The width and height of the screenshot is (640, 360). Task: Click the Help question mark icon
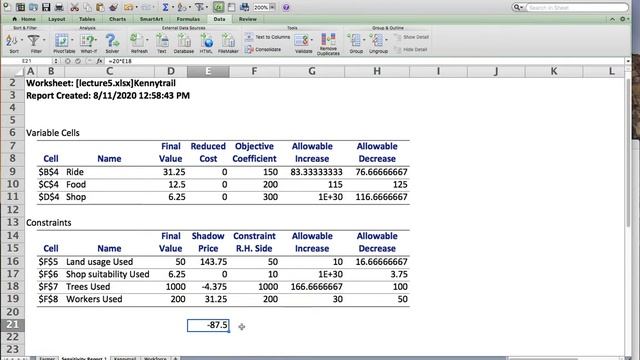[x=286, y=7]
